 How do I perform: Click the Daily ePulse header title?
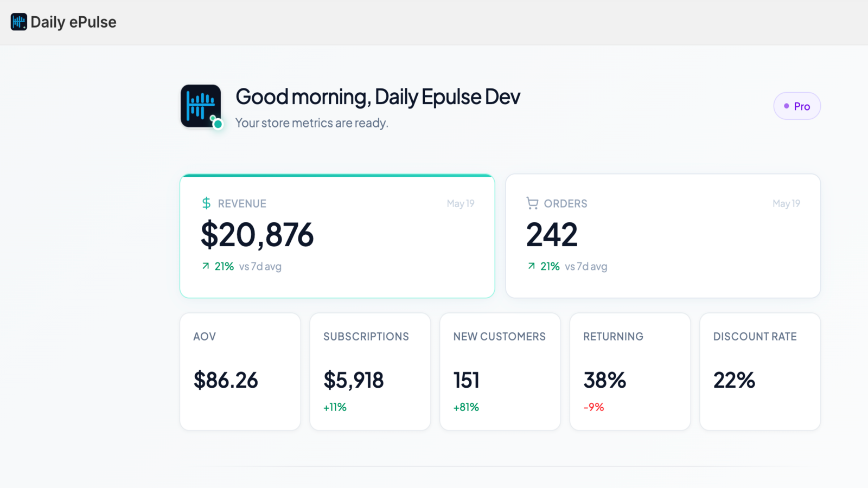[73, 22]
